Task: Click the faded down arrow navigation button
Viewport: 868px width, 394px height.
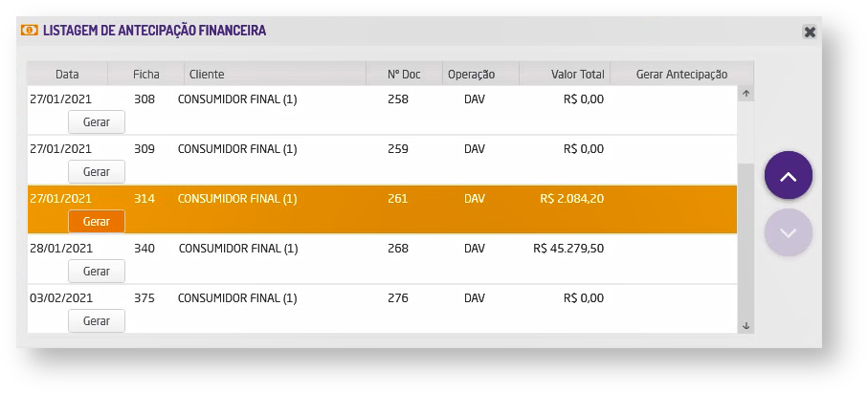Action: (x=789, y=232)
